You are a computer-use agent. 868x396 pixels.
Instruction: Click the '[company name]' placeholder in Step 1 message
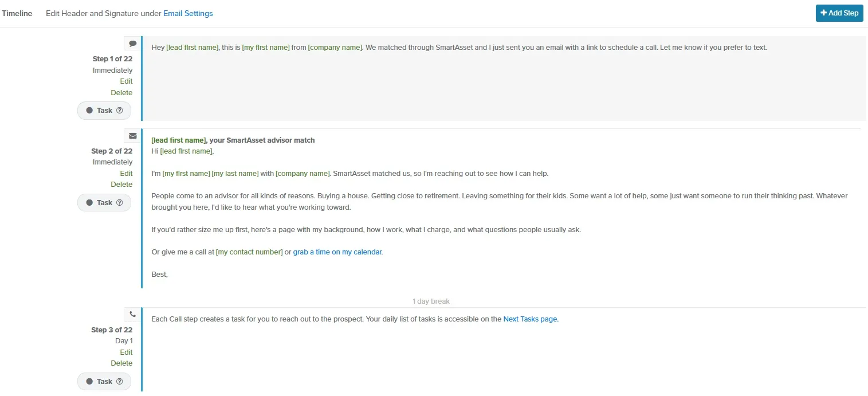pyautogui.click(x=335, y=48)
